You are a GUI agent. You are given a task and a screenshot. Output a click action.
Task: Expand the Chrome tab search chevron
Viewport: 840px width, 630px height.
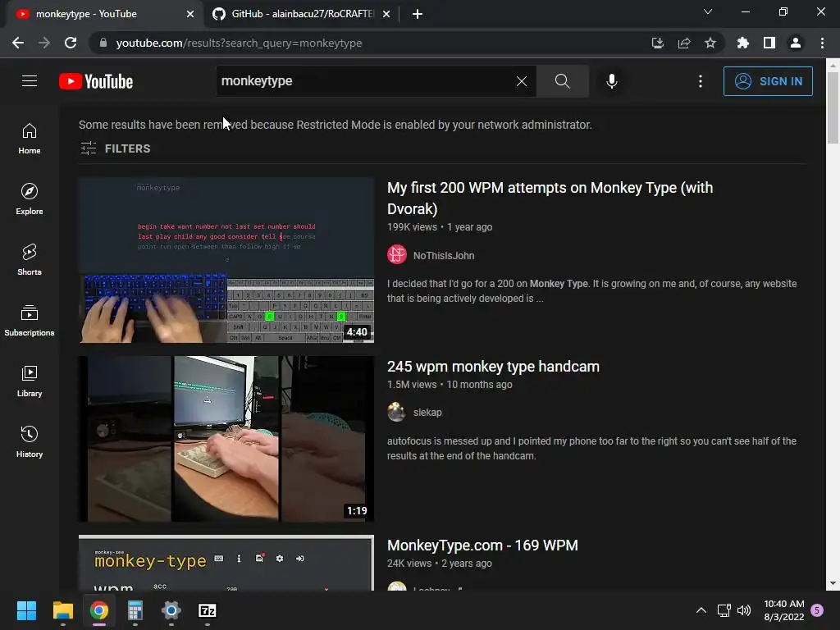708,11
